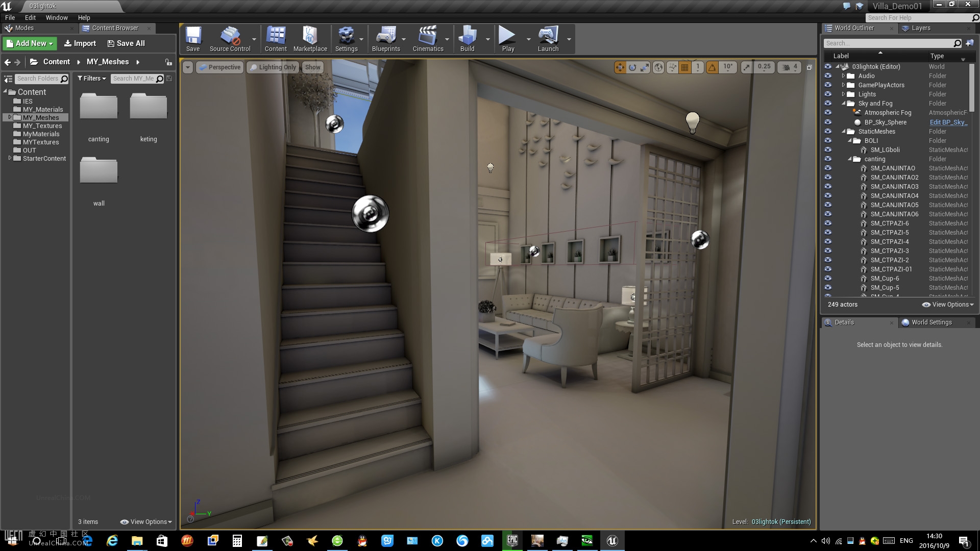Click the Add New button
980x551 pixels.
point(30,43)
